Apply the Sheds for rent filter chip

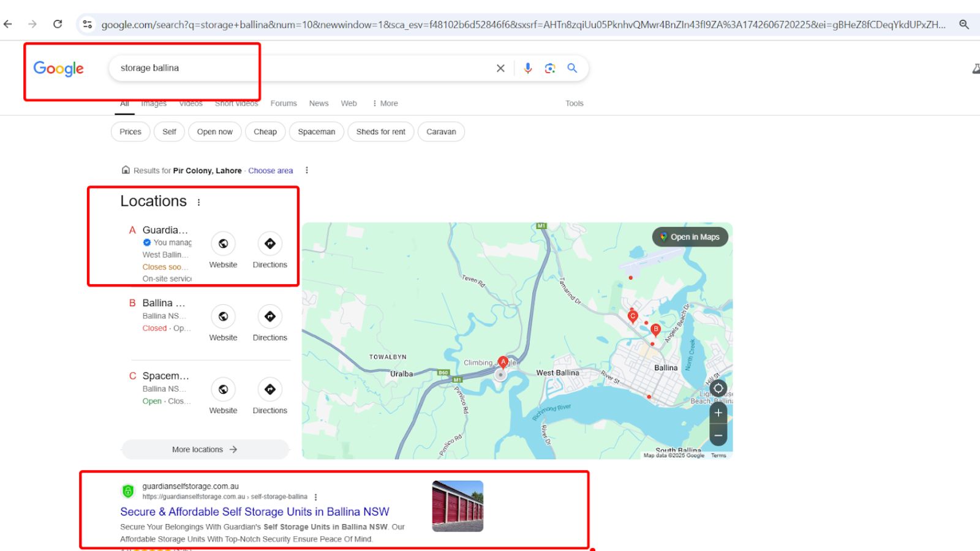point(381,132)
